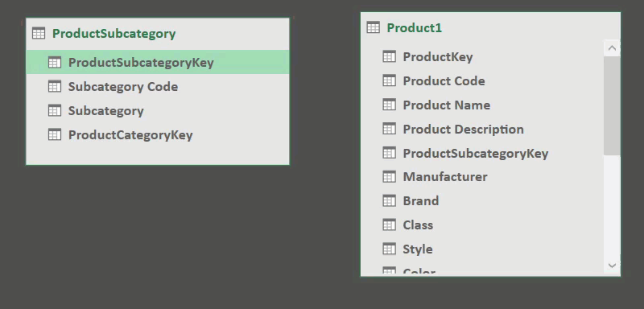Click the Product1 scrollbar down arrow
Screen dimensions: 644x309
click(x=612, y=266)
